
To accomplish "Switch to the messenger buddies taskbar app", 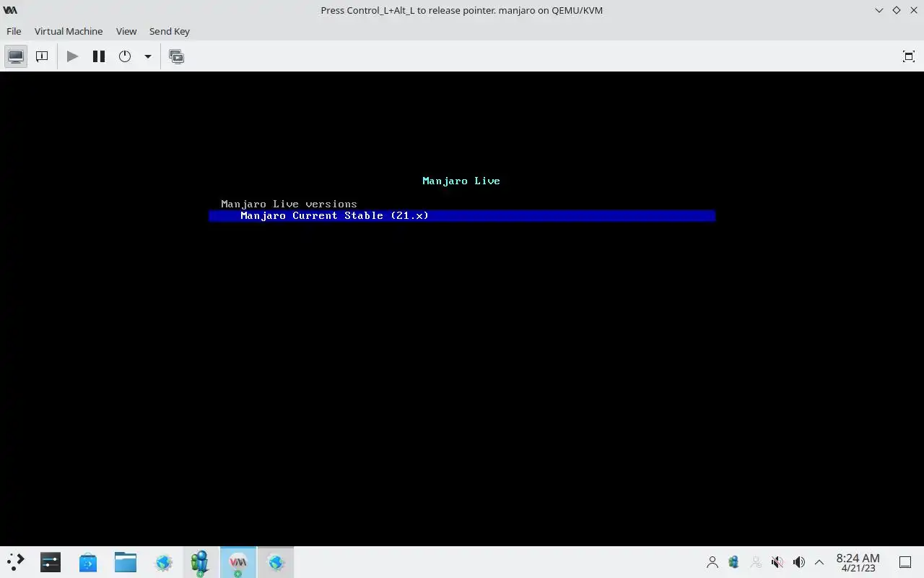I will pos(201,561).
